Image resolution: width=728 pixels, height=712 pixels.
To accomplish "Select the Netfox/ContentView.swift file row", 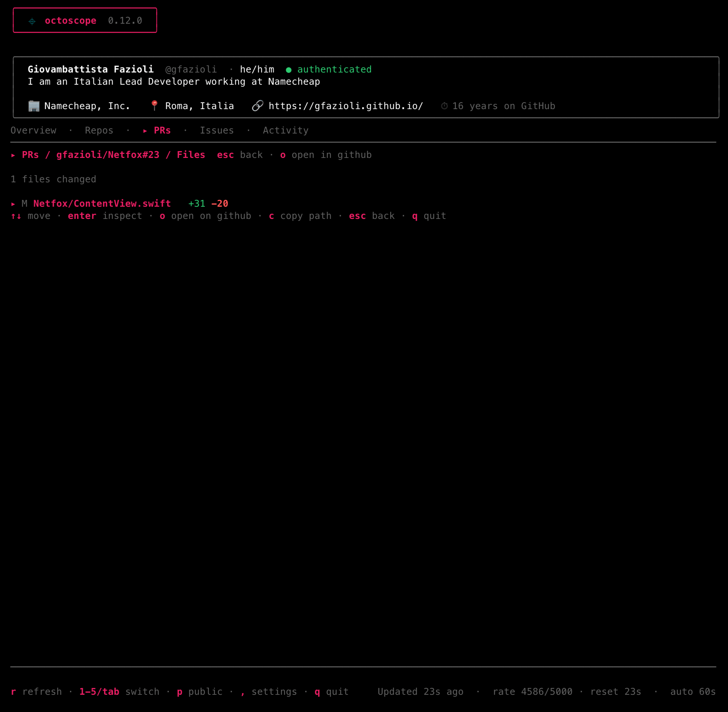I will coord(119,204).
